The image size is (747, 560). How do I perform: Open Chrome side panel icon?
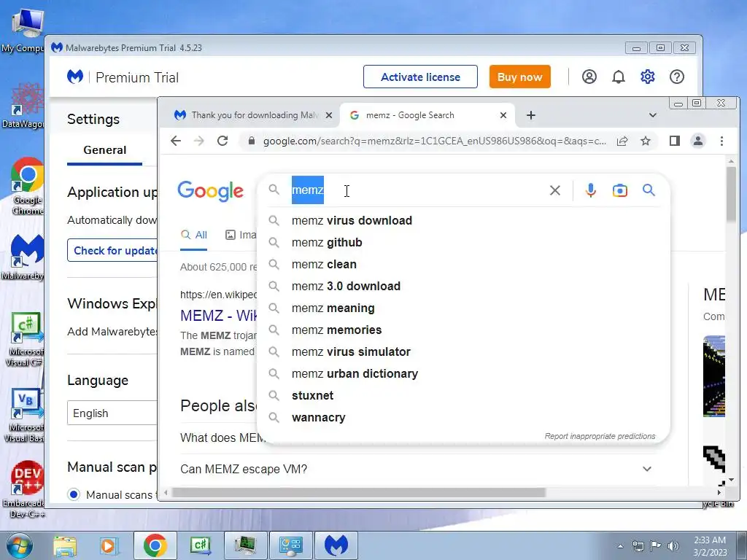[674, 141]
